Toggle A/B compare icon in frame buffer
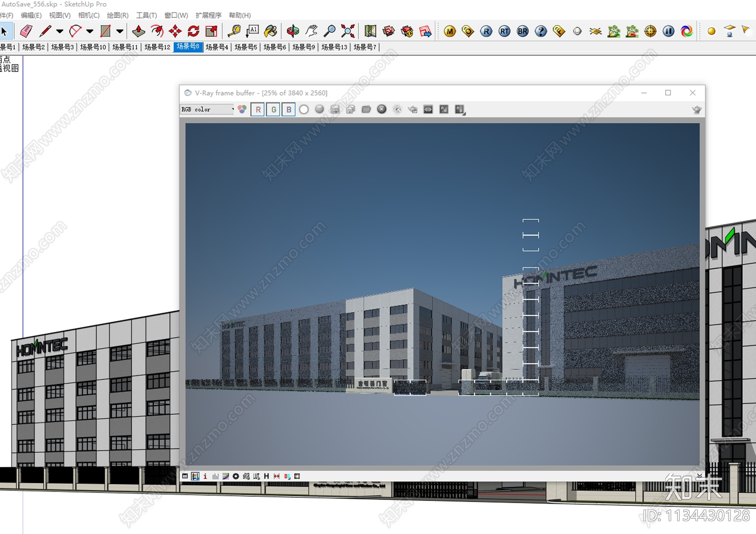Viewport: 756px width, 534px height. [x=444, y=110]
